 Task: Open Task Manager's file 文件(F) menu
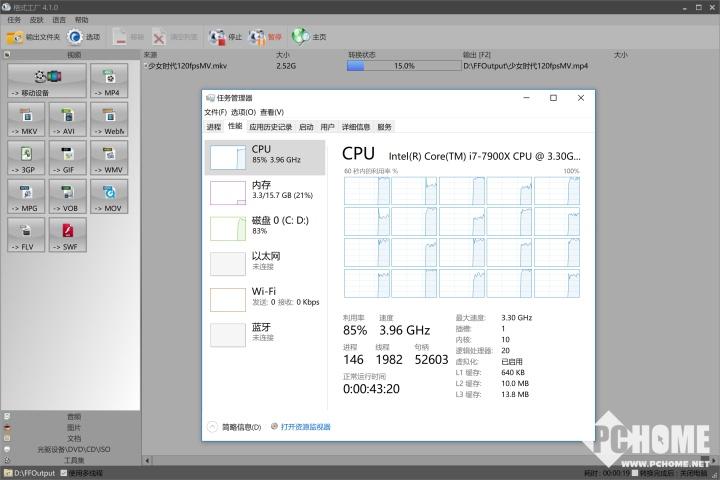(215, 112)
